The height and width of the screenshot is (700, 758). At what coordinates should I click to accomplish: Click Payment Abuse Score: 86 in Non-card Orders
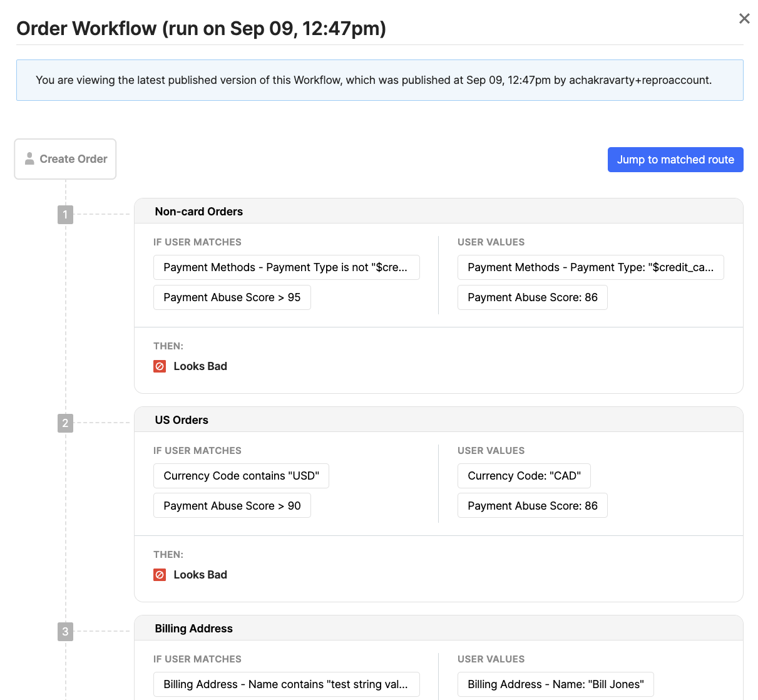coord(533,297)
